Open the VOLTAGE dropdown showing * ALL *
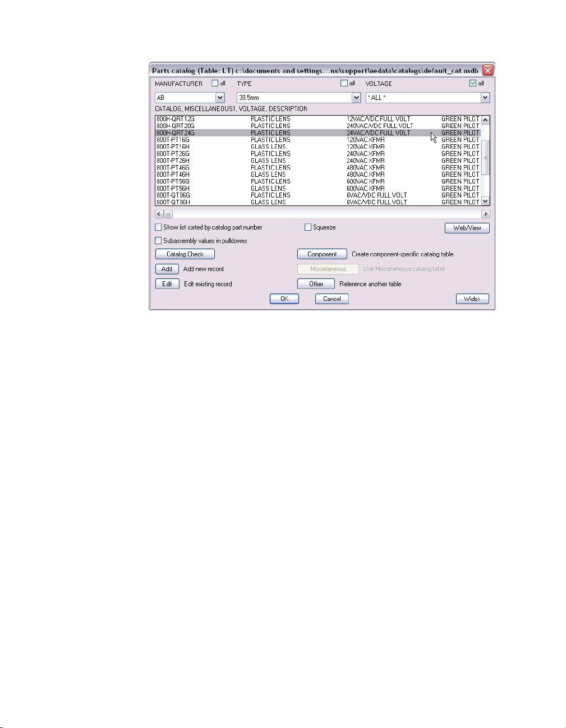566x728 pixels. 485,98
